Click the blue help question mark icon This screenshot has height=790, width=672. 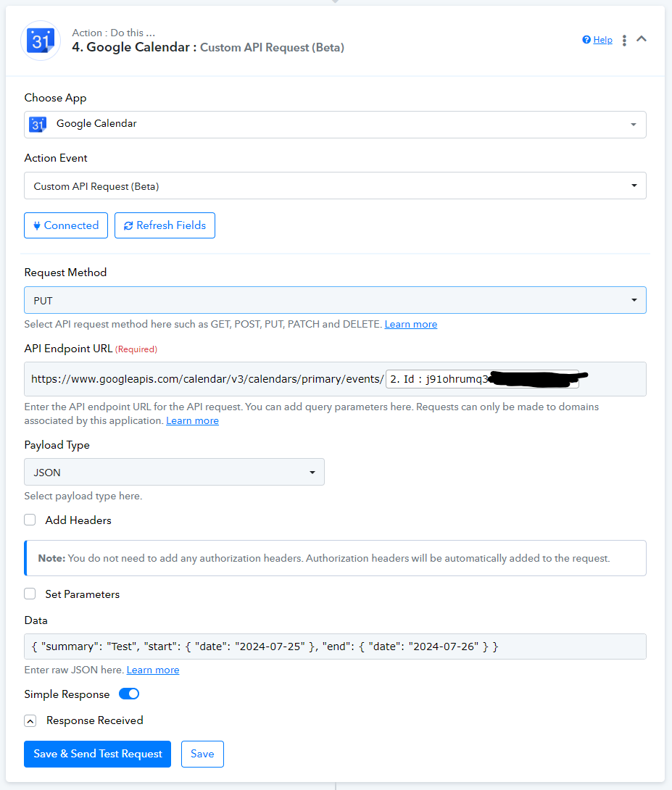586,40
